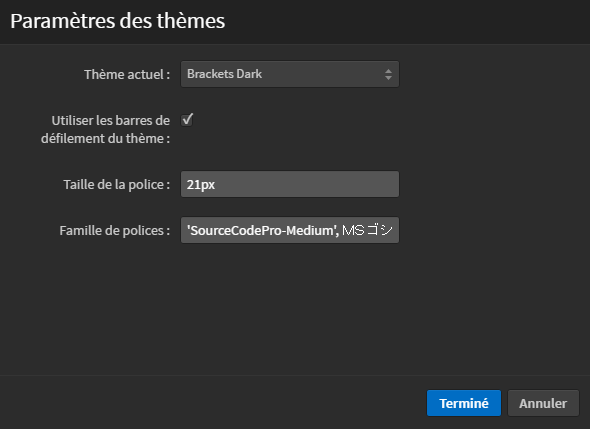
Task: Click the MS ゴシ text in font family
Action: [367, 230]
